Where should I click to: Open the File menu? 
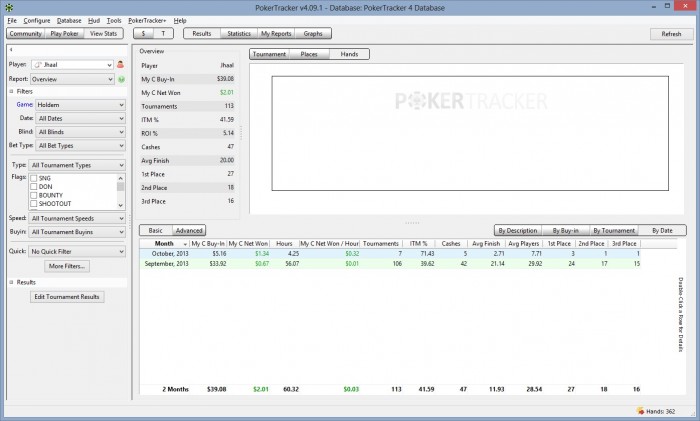12,21
